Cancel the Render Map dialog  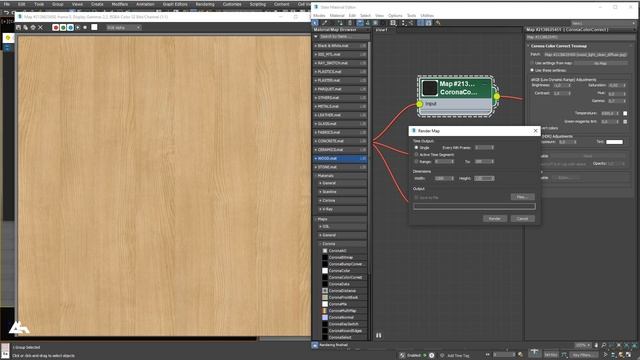pyautogui.click(x=522, y=219)
